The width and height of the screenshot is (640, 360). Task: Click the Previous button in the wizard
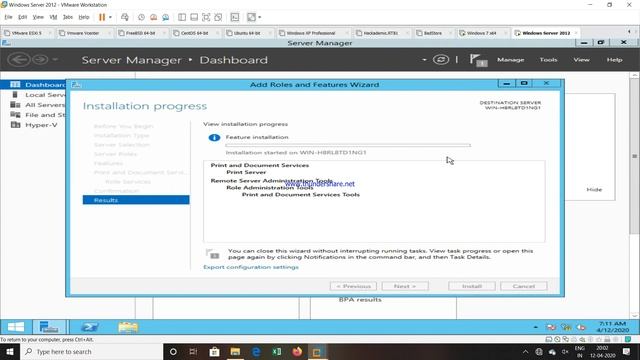coord(353,286)
